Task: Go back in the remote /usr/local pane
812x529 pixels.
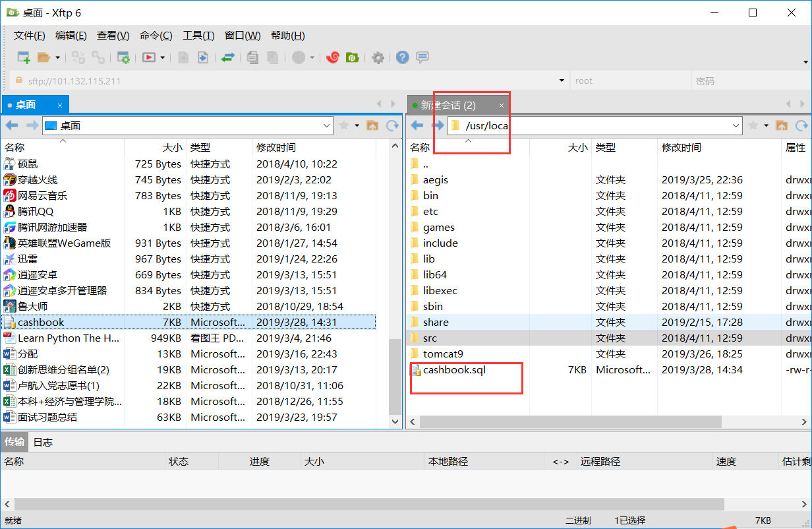Action: [417, 125]
